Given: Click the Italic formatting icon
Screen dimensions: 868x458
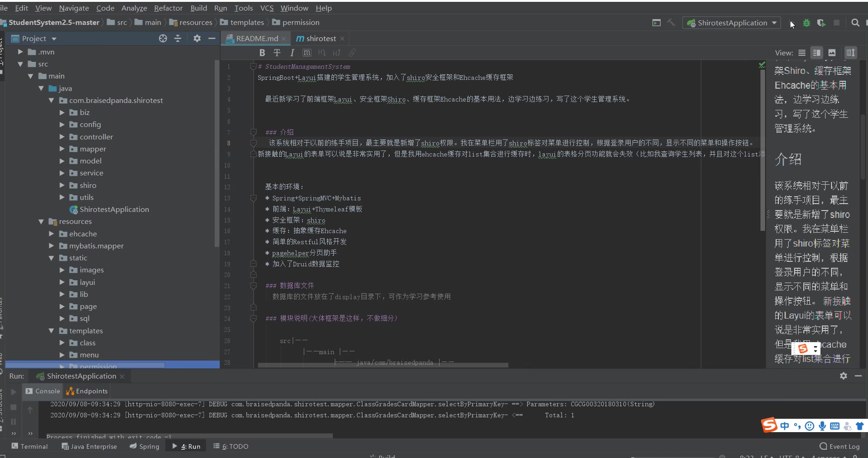Looking at the screenshot, I should 292,53.
